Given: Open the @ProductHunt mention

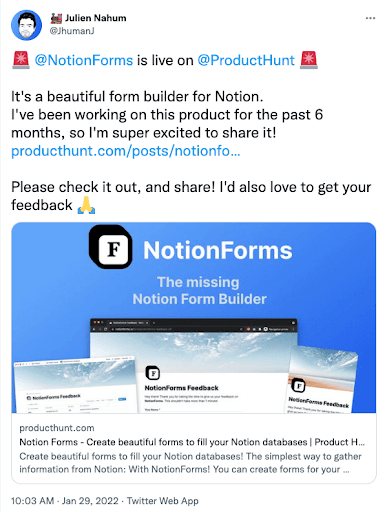Looking at the screenshot, I should click(x=246, y=60).
